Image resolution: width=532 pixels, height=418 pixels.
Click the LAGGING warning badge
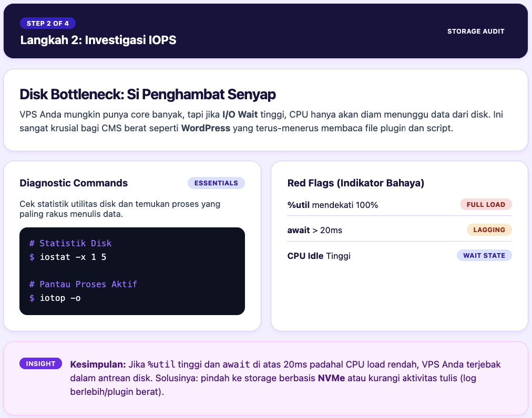tap(488, 229)
